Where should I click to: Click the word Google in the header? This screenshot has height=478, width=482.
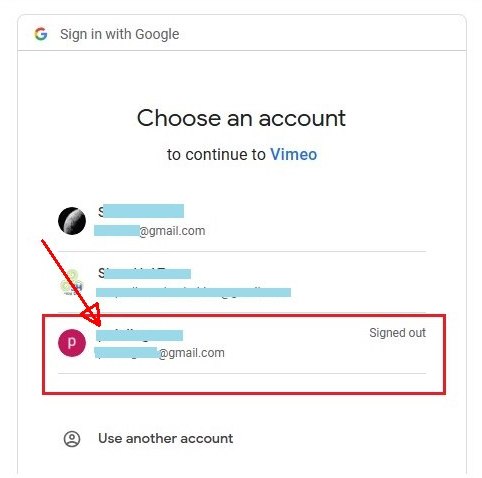[157, 34]
